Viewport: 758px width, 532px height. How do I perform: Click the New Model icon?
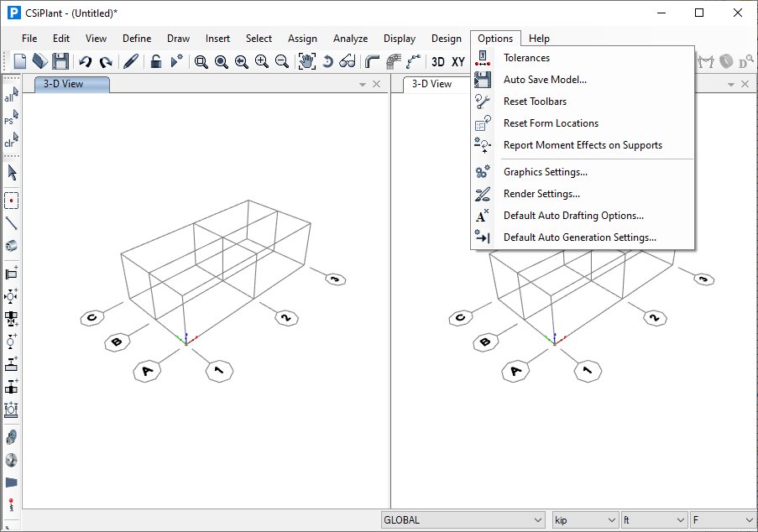click(x=20, y=61)
